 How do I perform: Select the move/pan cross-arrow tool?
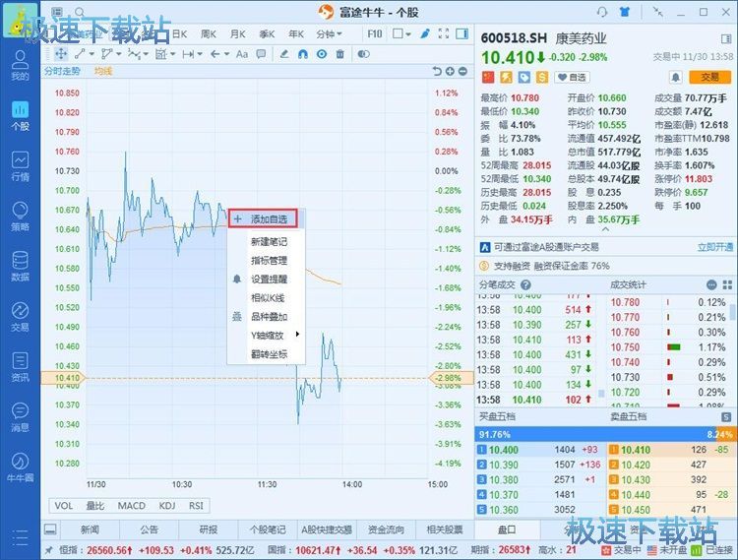[61, 54]
